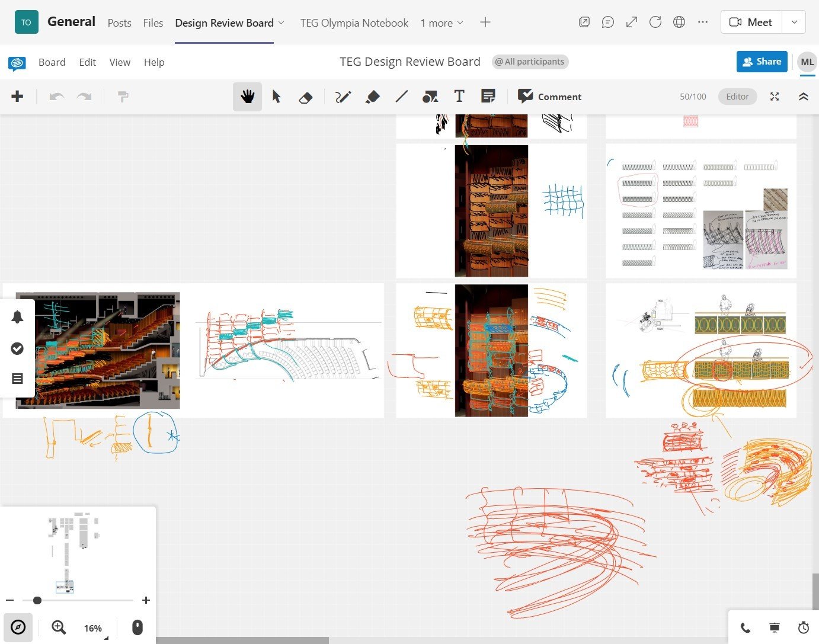Select the Eraser tool
This screenshot has width=819, height=644.
(x=306, y=97)
